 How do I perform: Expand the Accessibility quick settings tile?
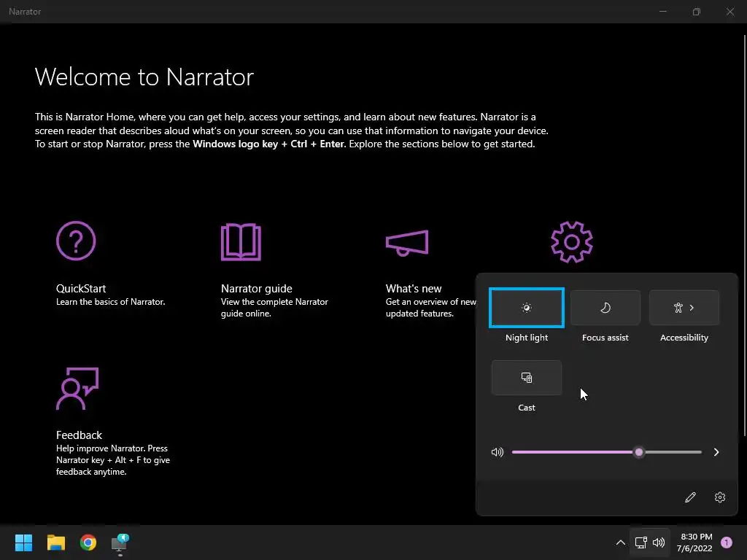coord(684,308)
